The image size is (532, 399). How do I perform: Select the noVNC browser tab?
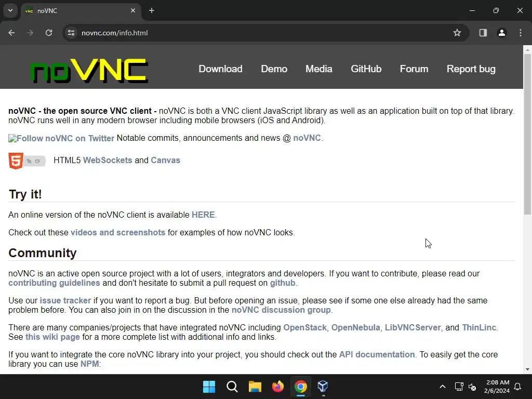pyautogui.click(x=81, y=11)
